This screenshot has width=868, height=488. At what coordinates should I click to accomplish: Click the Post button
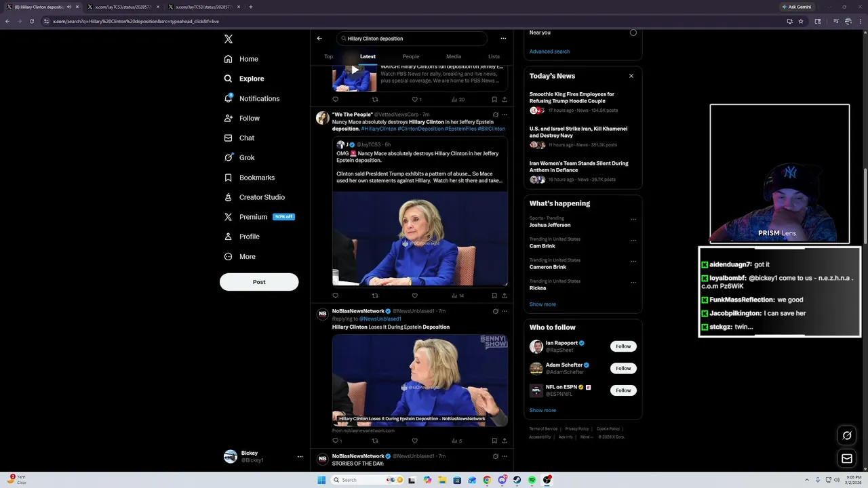[x=259, y=282]
